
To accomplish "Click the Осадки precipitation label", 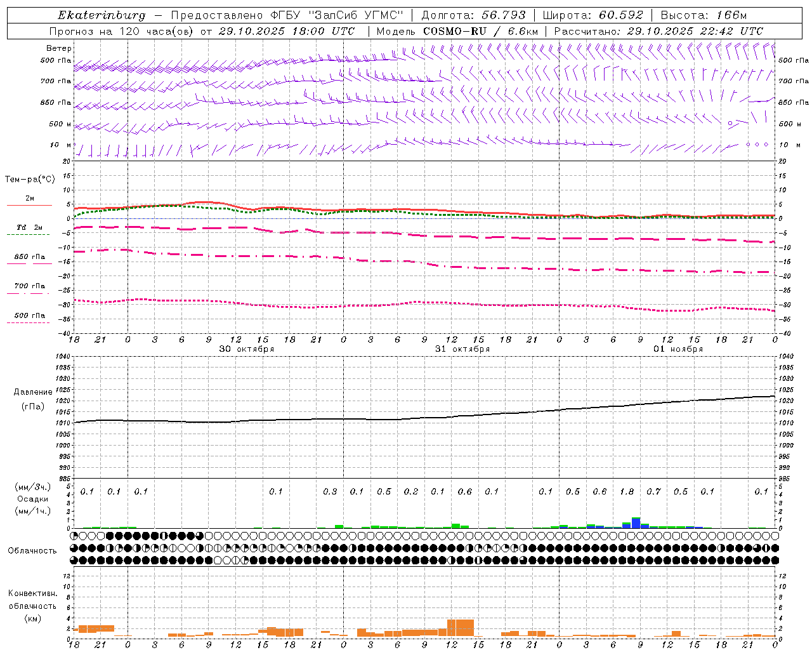I will pos(32,499).
